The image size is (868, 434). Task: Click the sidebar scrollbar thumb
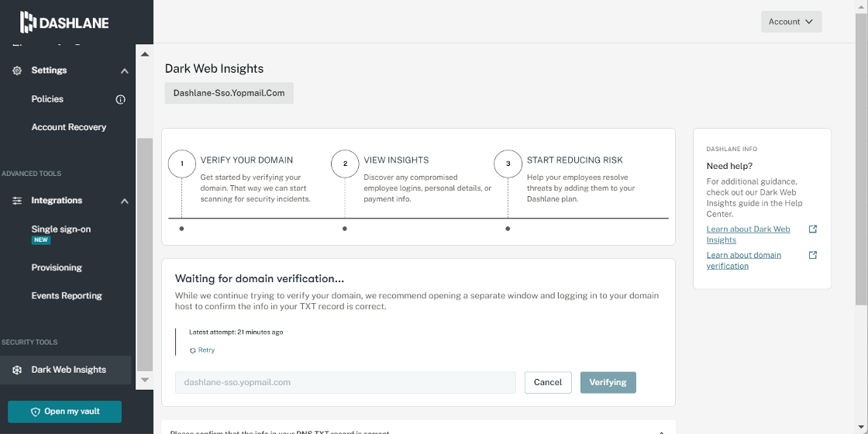pos(145,255)
